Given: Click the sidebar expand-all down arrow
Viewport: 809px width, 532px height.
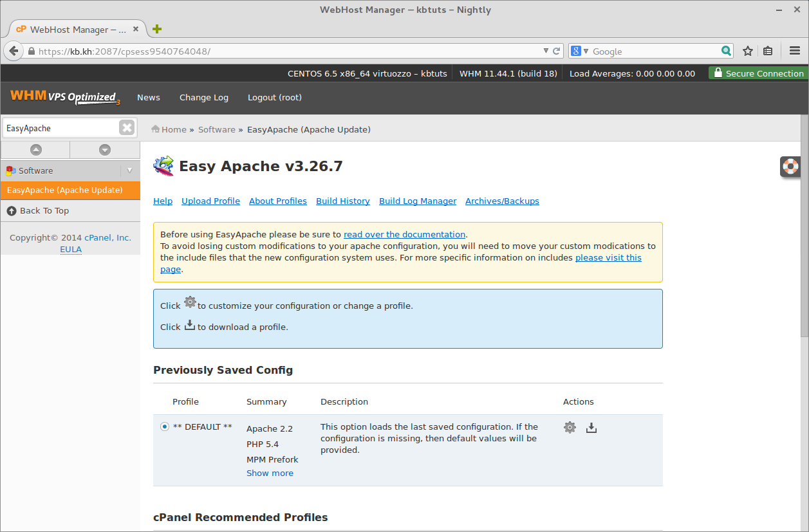Looking at the screenshot, I should (x=105, y=150).
